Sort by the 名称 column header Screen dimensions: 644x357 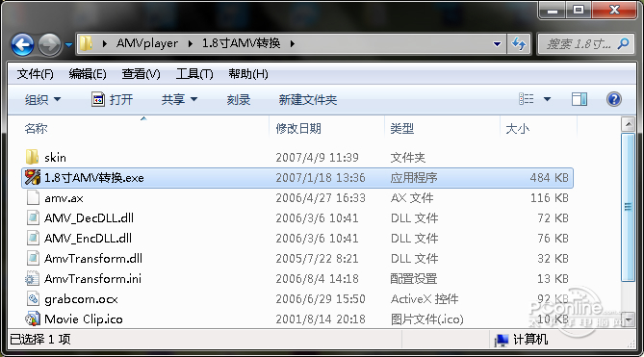pos(36,128)
